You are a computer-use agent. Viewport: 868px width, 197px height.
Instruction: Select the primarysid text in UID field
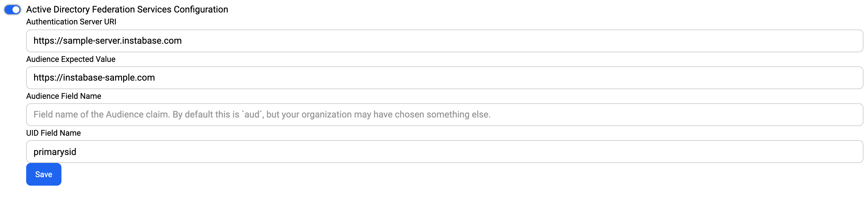tap(55, 152)
